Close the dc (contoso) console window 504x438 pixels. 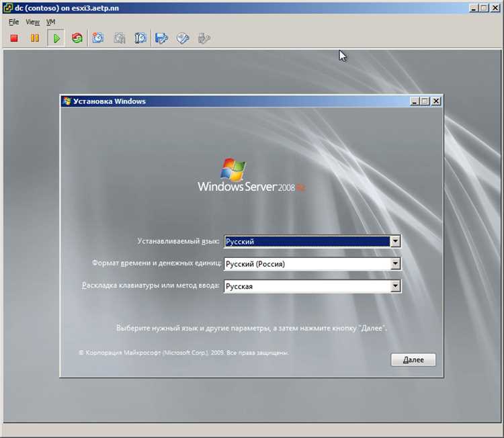pos(495,8)
